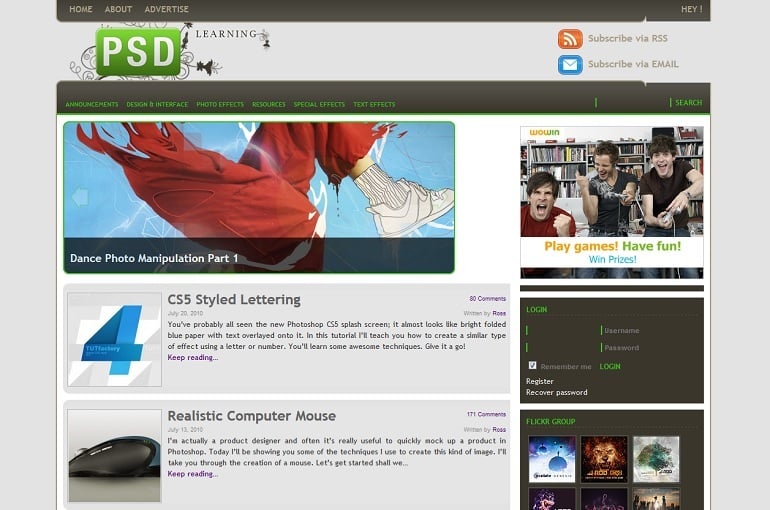Open the Advertise menu item

(166, 9)
